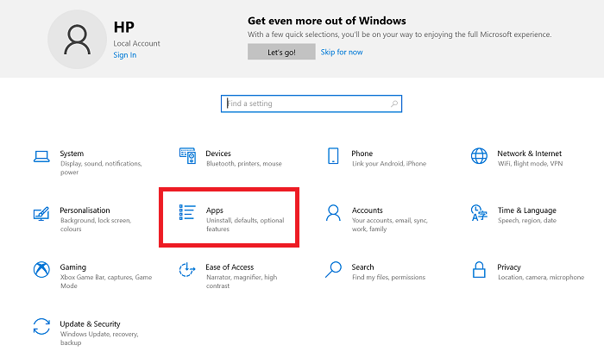Screen dimensions: 604x364
Task: Click 'Location, camera, microphone' description
Action: [x=541, y=278]
